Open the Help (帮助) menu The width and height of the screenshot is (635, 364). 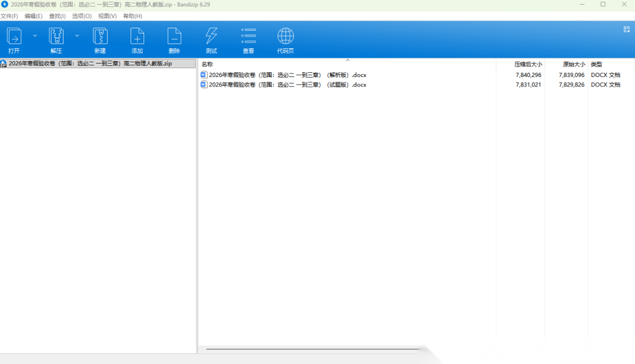(x=132, y=16)
